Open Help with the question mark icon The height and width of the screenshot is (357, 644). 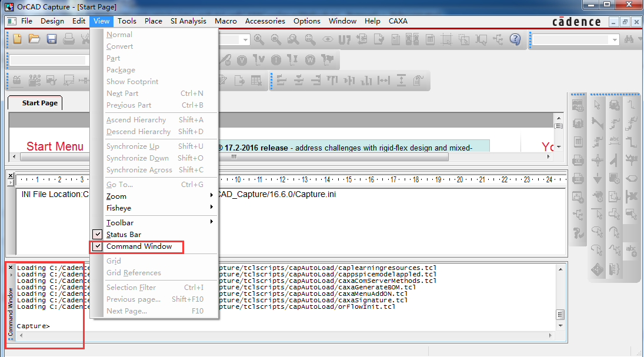tap(515, 39)
